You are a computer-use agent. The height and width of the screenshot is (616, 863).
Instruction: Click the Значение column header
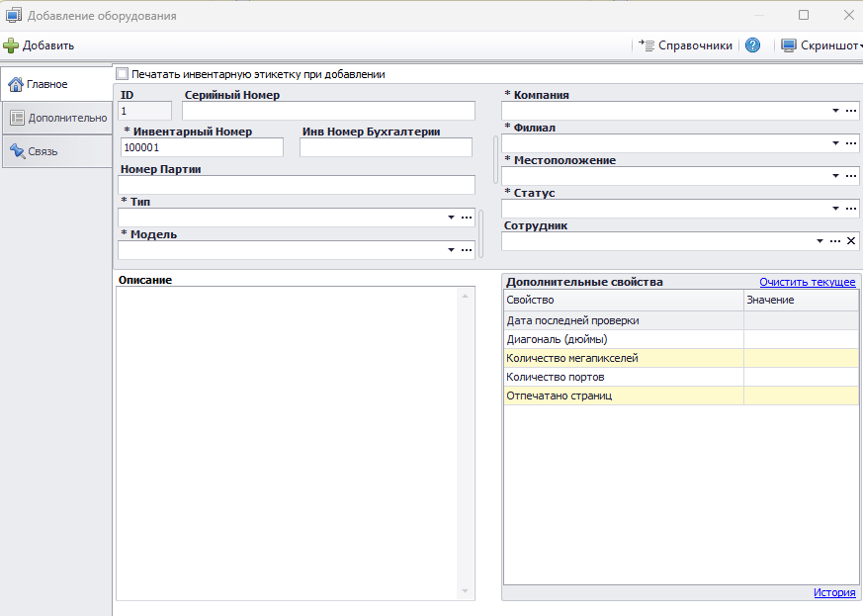pos(802,300)
